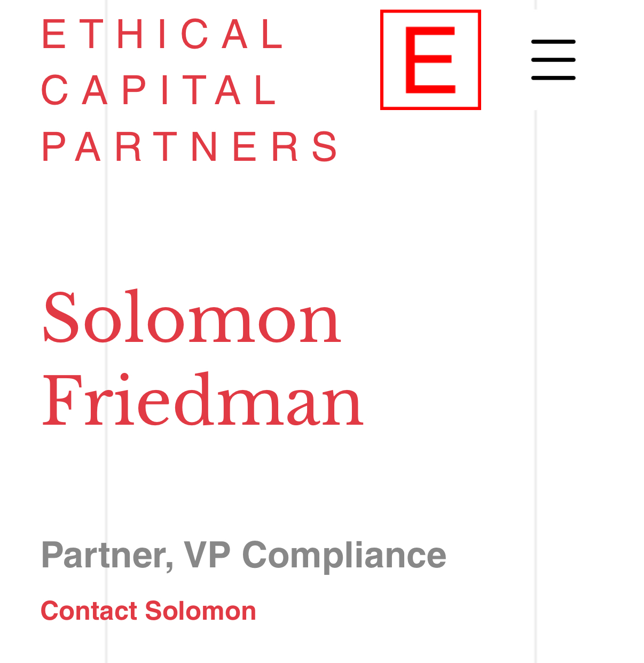Click the letter E inside logo square
The image size is (644, 663).
(430, 60)
